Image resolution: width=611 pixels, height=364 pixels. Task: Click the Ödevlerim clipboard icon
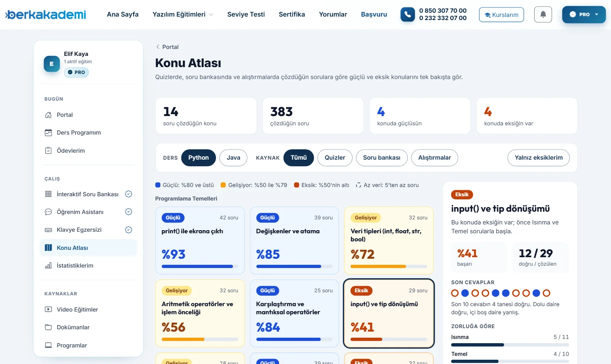point(48,150)
